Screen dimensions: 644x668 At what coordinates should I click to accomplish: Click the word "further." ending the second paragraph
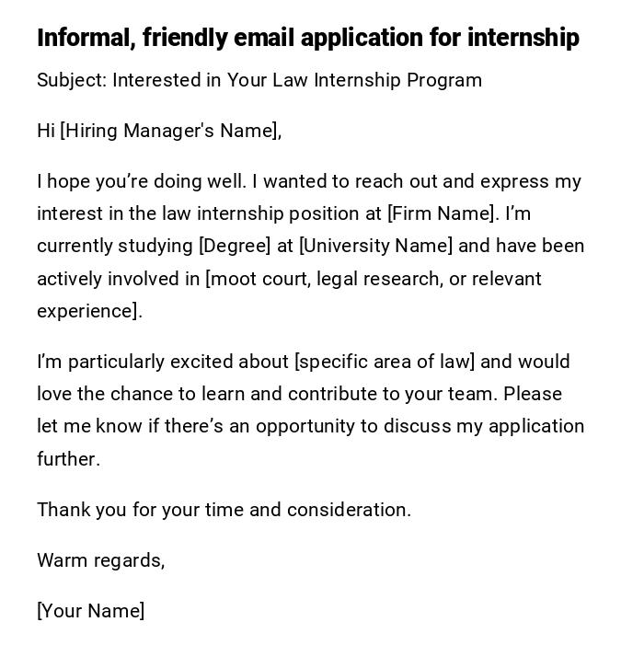[x=68, y=459]
